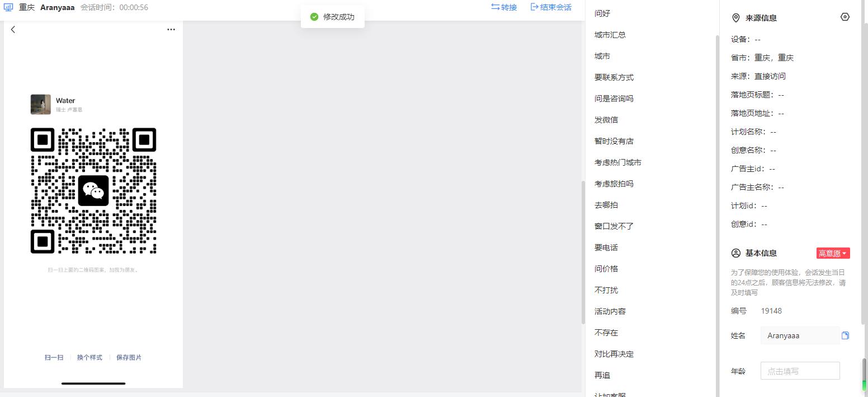Viewport: 868px width, 397px height.
Task: Click the 省市：重庆，重庆 row
Action: pos(762,58)
